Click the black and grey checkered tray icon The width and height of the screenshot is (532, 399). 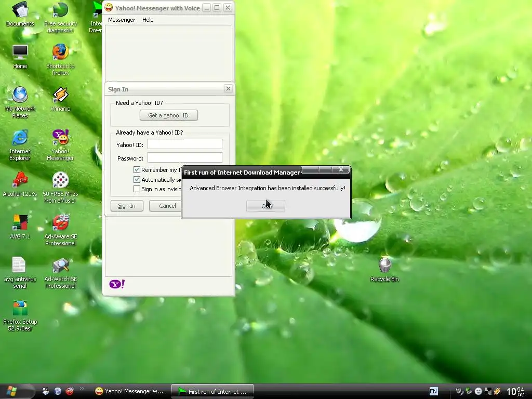[488, 392]
